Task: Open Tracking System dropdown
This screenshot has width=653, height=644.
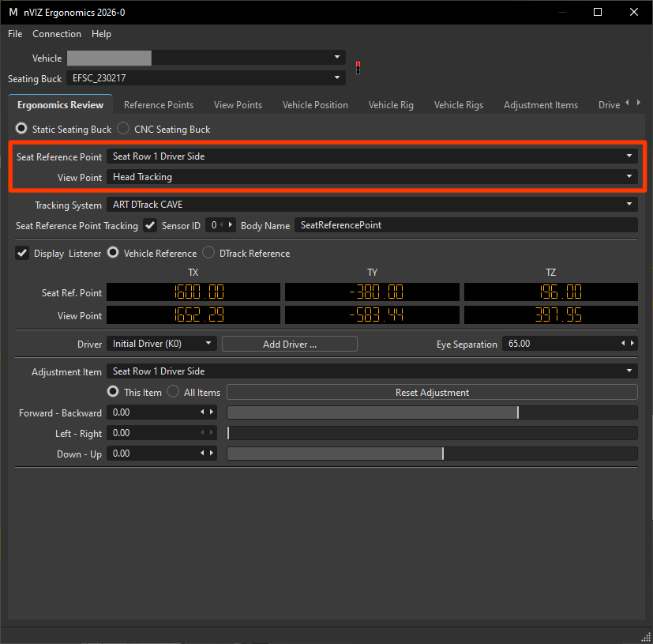Action: click(x=372, y=204)
